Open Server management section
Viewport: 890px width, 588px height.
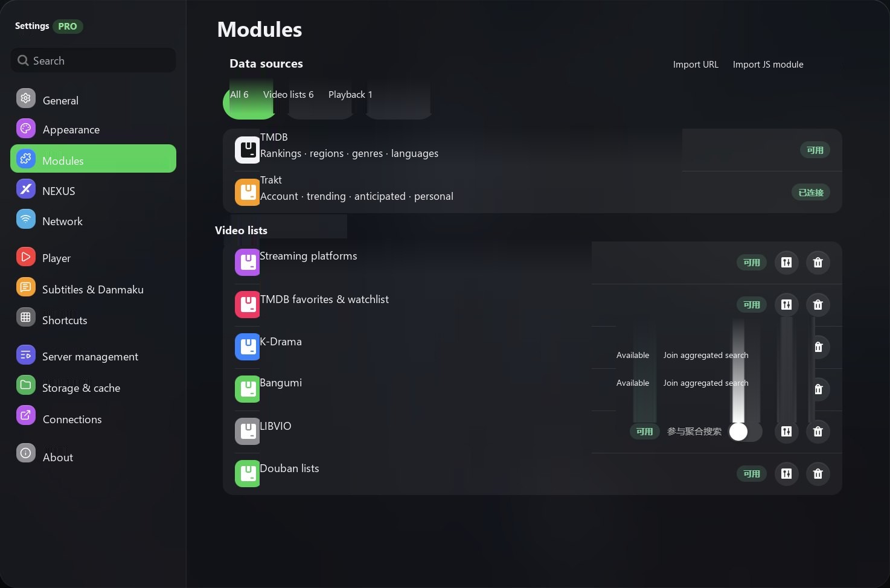(x=93, y=356)
